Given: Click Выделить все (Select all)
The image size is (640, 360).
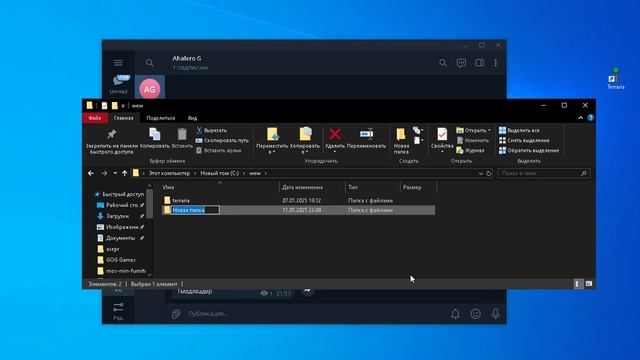Looking at the screenshot, I should [x=519, y=130].
